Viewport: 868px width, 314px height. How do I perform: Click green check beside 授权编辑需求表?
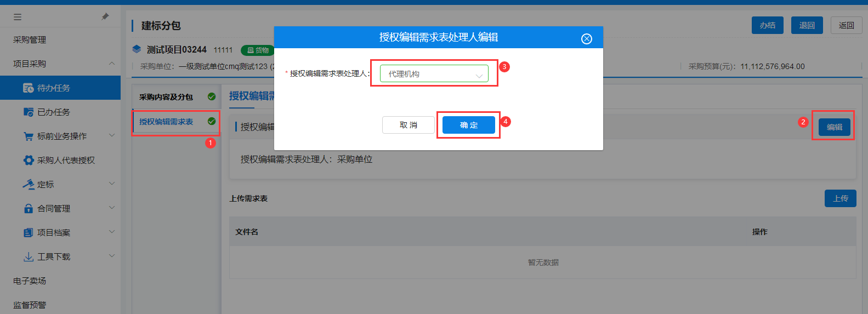(212, 122)
